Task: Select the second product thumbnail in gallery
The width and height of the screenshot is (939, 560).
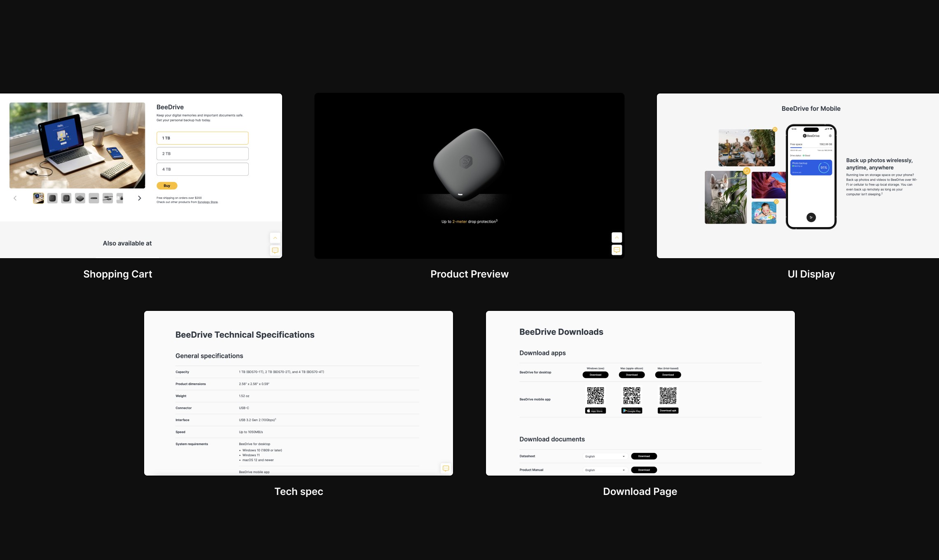Action: (x=52, y=198)
